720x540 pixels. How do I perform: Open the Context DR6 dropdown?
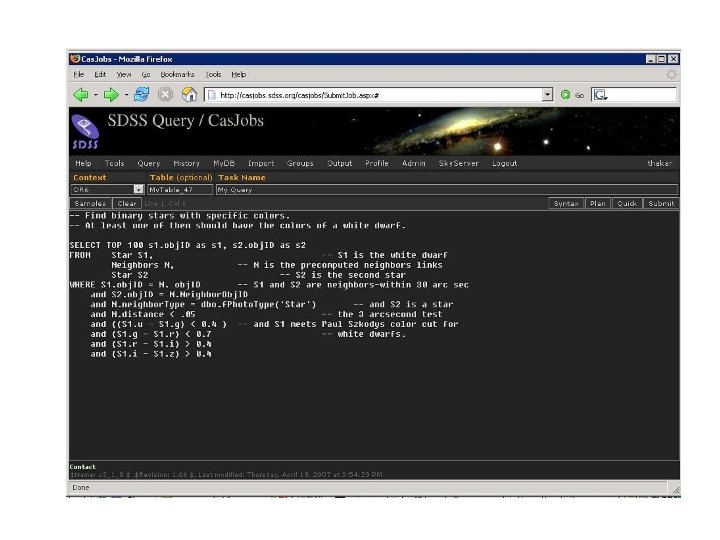(138, 189)
